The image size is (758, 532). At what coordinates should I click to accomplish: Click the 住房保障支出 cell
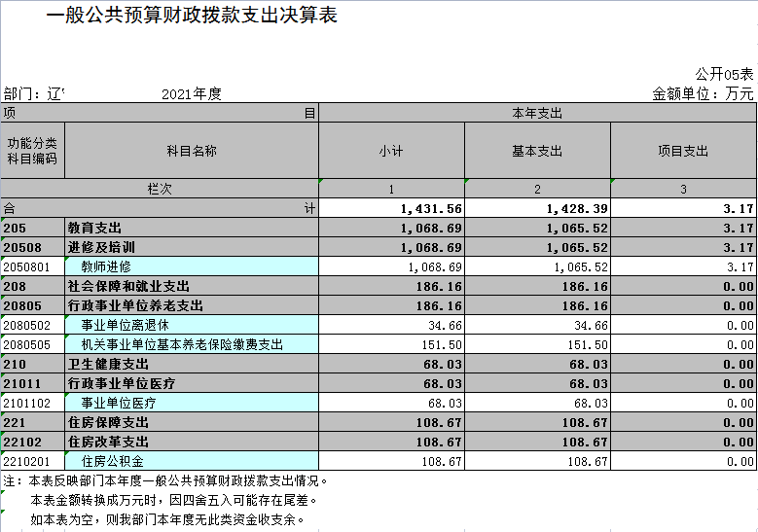[192, 422]
